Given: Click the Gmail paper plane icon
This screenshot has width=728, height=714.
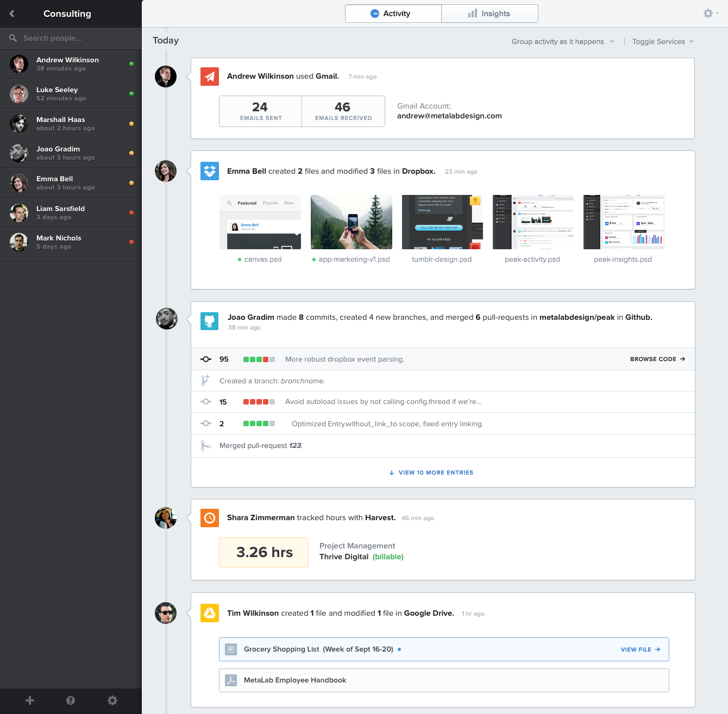Looking at the screenshot, I should click(210, 77).
